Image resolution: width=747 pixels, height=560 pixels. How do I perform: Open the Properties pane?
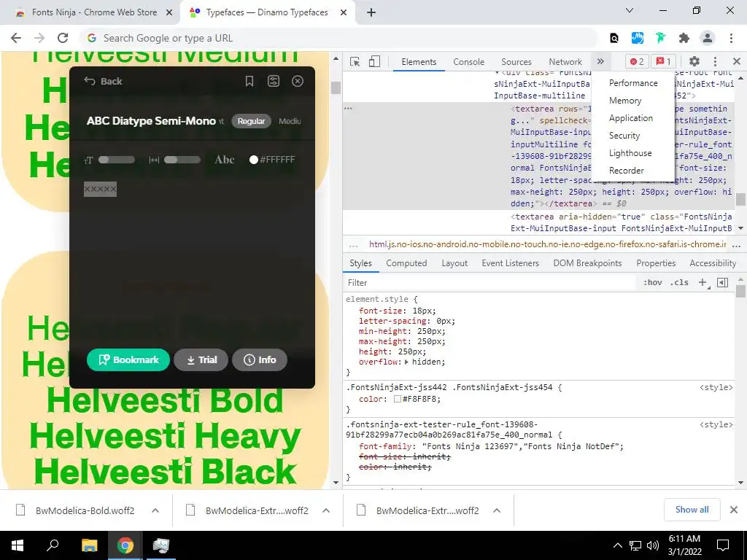(x=656, y=263)
